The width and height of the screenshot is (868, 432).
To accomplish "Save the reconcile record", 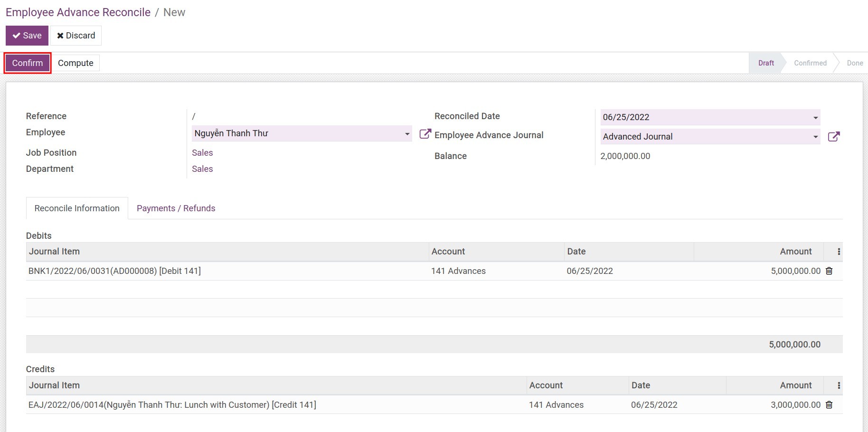I will coord(27,36).
